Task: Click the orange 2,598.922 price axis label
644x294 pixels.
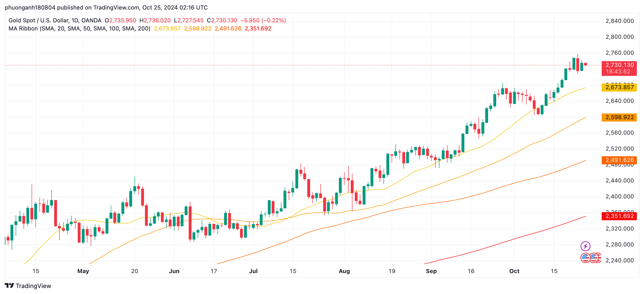Action: 619,117
